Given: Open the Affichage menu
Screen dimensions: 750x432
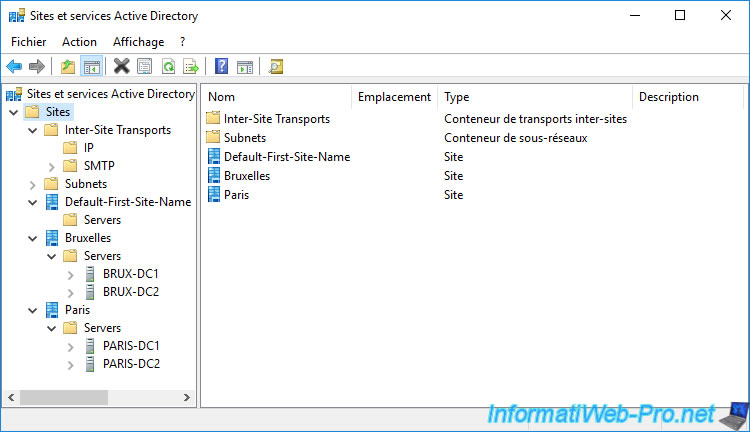Looking at the screenshot, I should coord(138,42).
